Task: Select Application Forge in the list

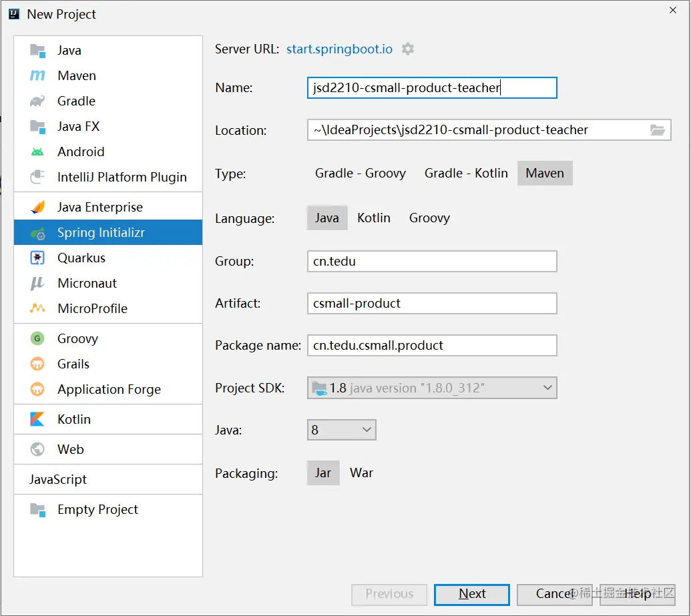Action: (x=108, y=390)
